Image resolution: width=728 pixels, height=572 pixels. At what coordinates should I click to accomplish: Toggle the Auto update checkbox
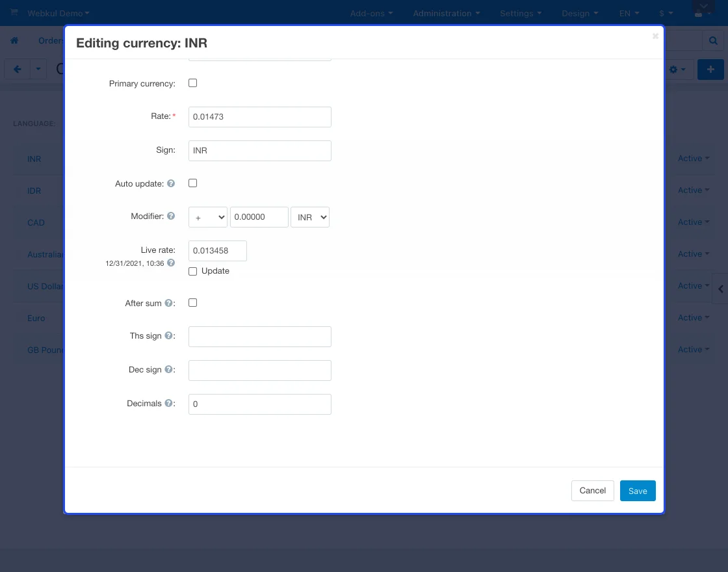click(192, 183)
